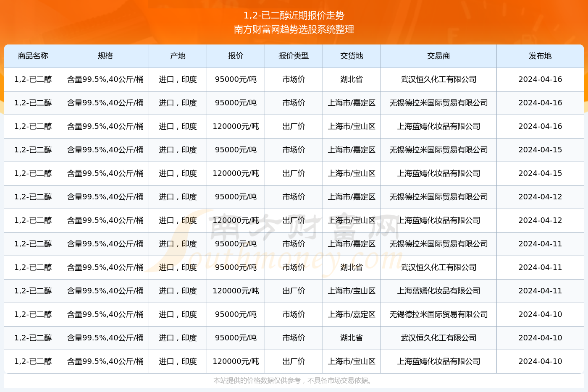This screenshot has width=588, height=392.
Task: Click 上海市/宝山区 in the 2024-04-16 row
Action: [x=352, y=126]
